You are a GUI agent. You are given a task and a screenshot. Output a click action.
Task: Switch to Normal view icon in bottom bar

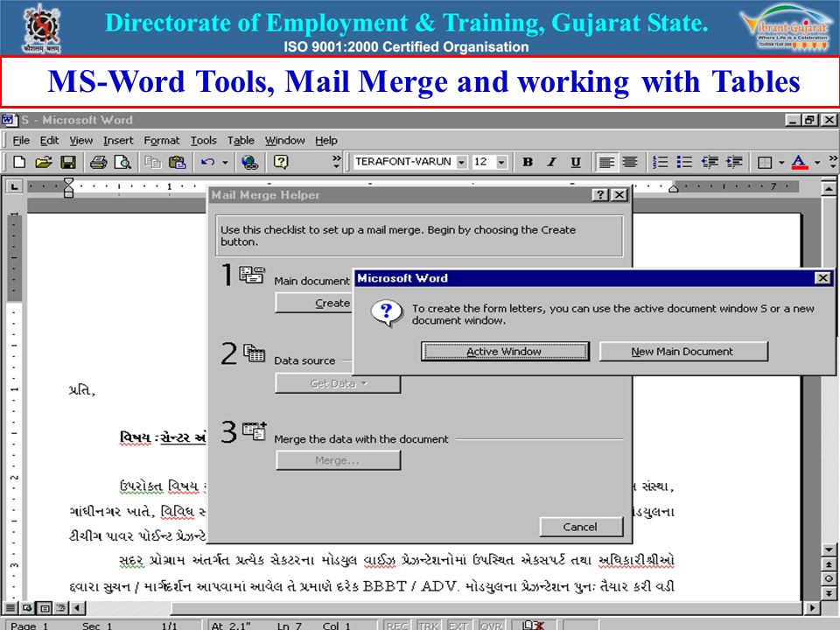[10, 607]
